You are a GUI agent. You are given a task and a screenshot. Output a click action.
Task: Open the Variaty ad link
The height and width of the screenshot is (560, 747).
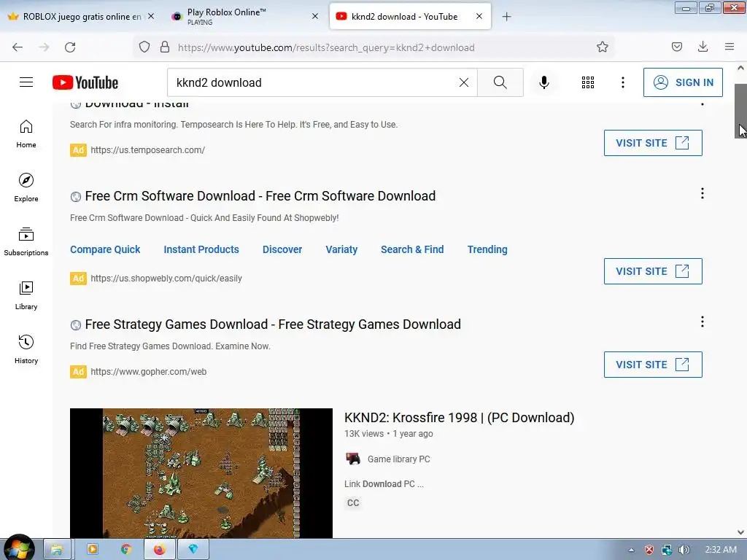coord(341,249)
